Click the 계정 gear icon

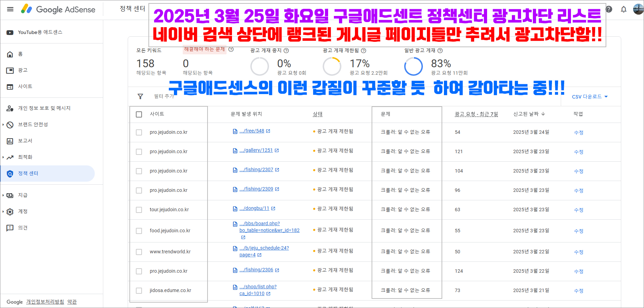tap(10, 212)
